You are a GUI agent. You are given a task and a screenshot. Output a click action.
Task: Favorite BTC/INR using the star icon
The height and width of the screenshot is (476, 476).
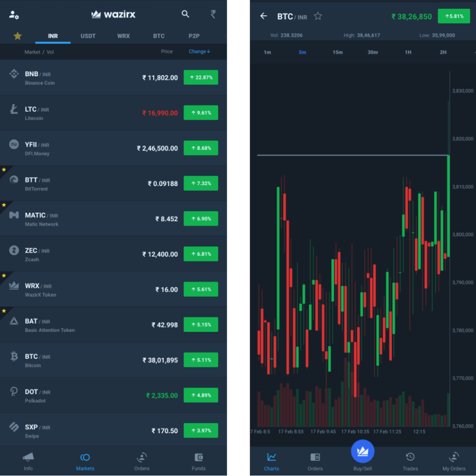[318, 16]
